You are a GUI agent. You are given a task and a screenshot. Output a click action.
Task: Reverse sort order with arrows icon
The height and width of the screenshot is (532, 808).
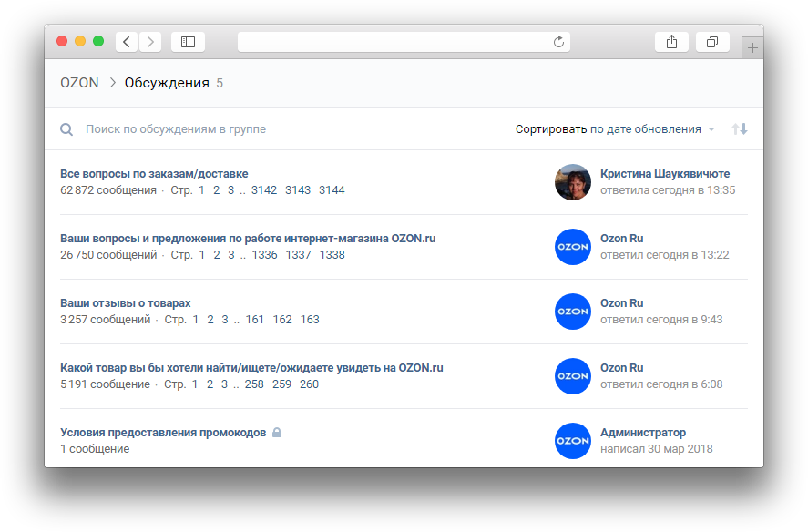(x=740, y=128)
